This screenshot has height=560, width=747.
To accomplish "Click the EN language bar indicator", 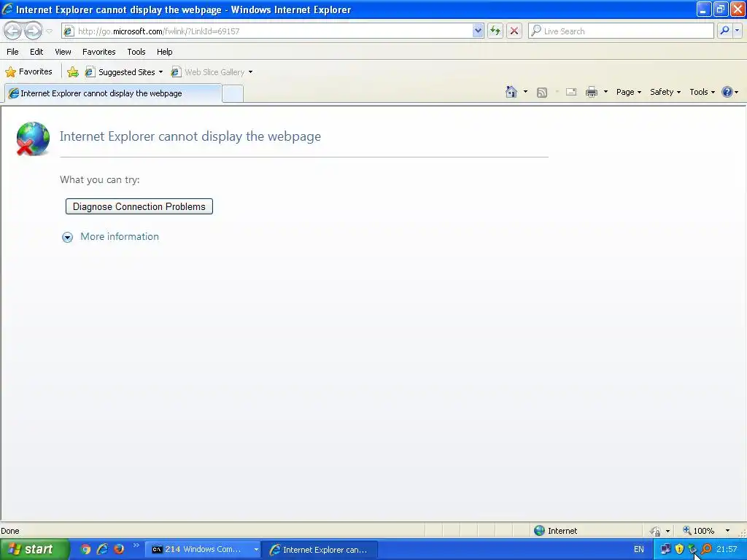I will 639,549.
